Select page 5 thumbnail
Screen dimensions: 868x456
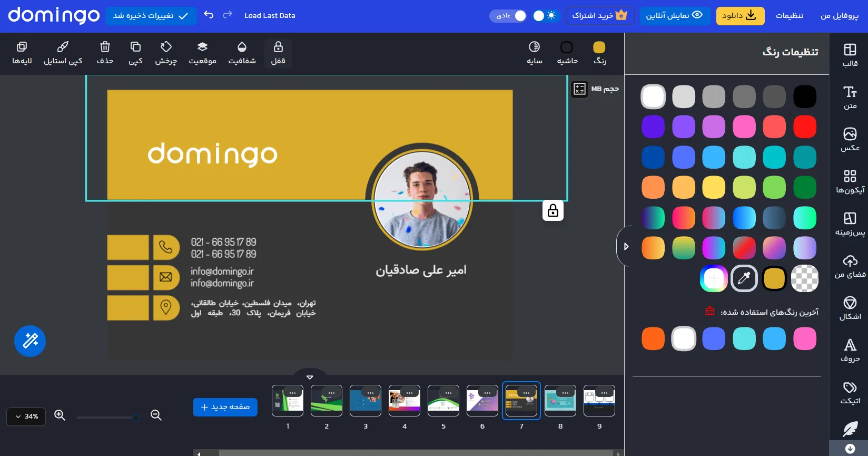coord(443,401)
